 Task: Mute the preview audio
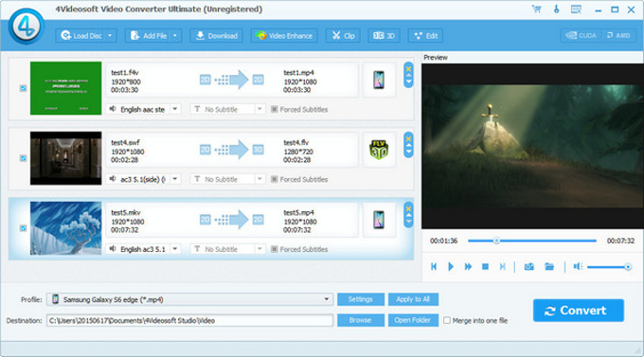coord(578,267)
